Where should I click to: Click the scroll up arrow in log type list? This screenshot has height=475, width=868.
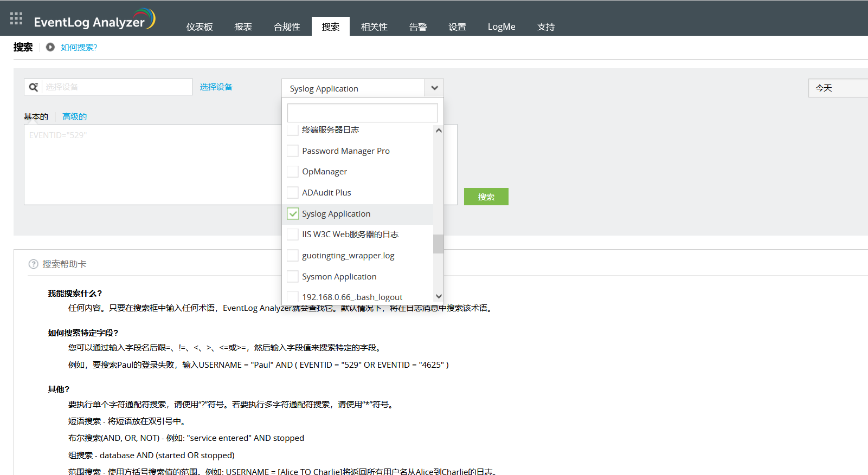tap(439, 131)
